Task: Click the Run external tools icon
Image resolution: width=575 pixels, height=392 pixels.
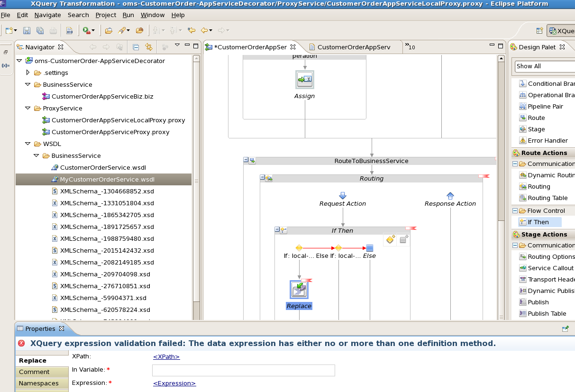Action: click(x=86, y=30)
